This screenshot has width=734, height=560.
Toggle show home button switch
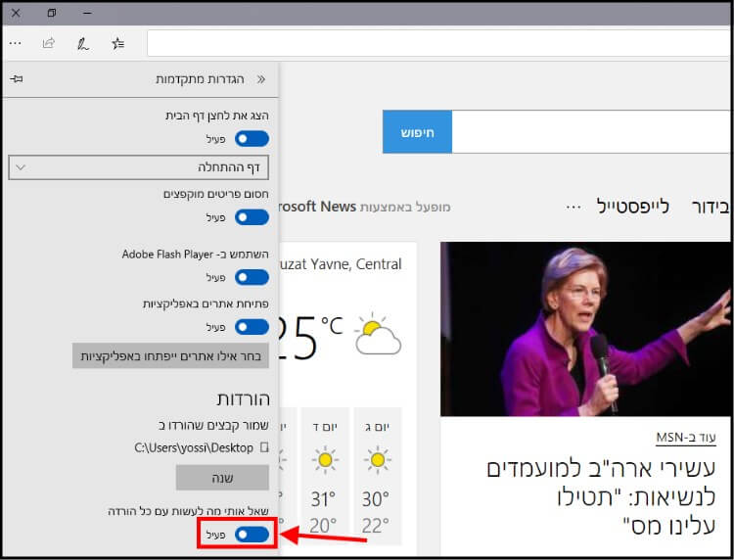pos(252,139)
